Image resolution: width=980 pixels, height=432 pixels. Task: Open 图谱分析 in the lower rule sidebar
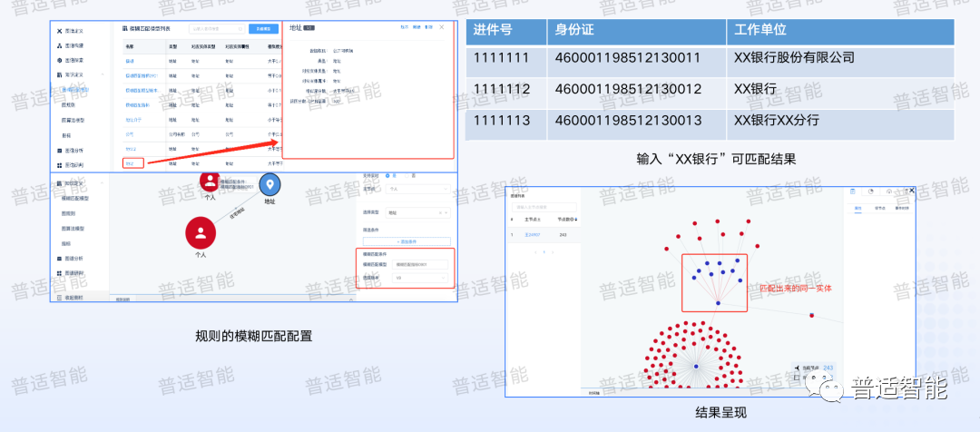[x=73, y=258]
